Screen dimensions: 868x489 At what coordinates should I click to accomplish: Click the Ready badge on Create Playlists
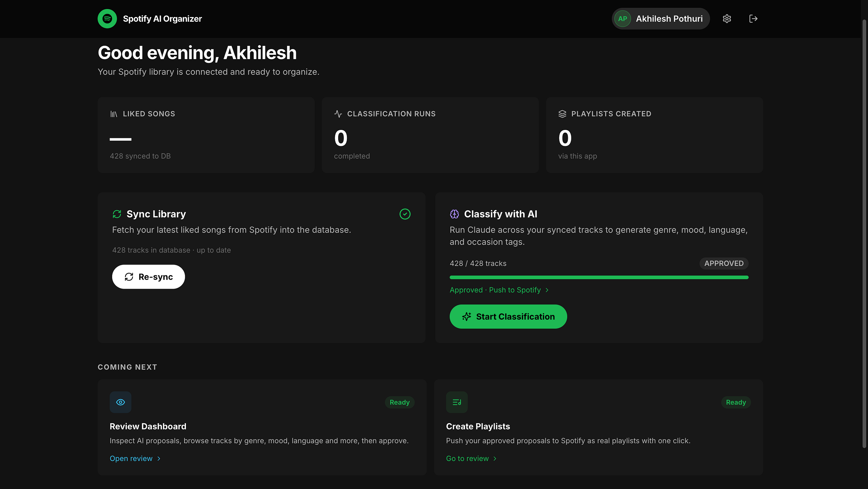point(736,402)
